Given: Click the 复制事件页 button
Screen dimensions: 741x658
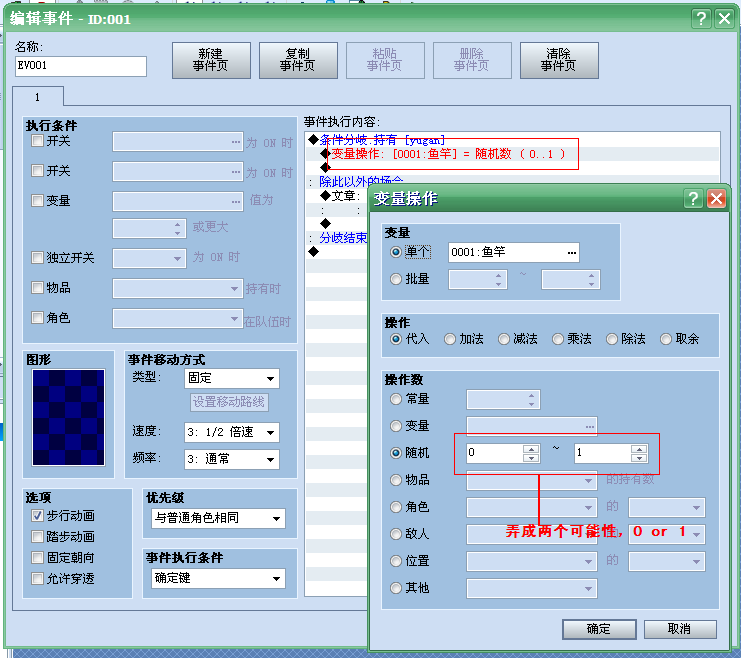Looking at the screenshot, I should point(298,60).
